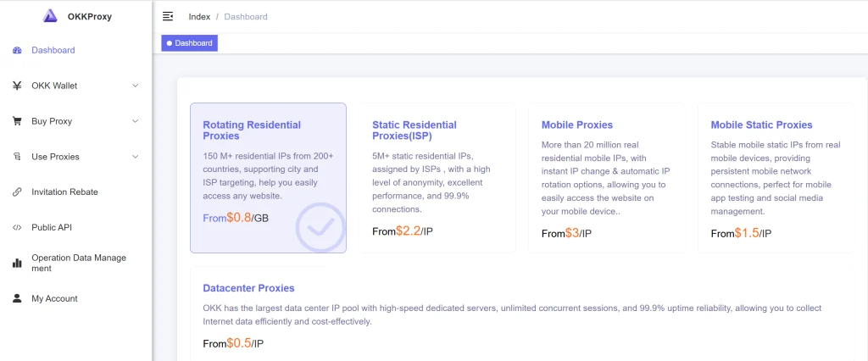The image size is (868, 361).
Task: Expand the Buy Proxy submenu chevron
Action: 136,121
